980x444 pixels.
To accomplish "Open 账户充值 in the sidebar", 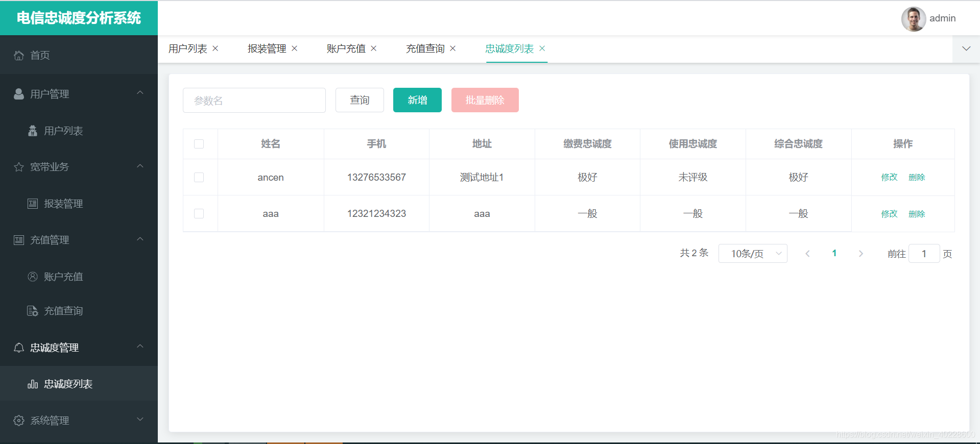I will (79, 277).
